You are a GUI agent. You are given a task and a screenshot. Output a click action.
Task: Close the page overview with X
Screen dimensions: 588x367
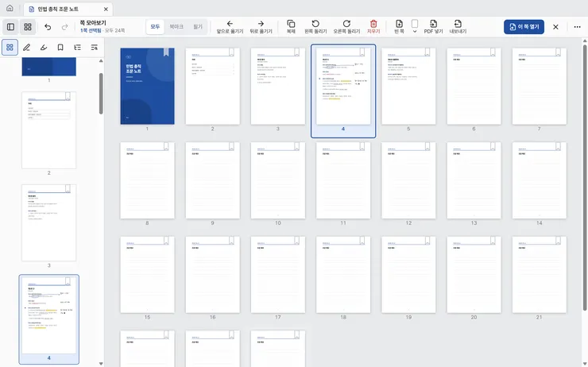[x=555, y=27]
